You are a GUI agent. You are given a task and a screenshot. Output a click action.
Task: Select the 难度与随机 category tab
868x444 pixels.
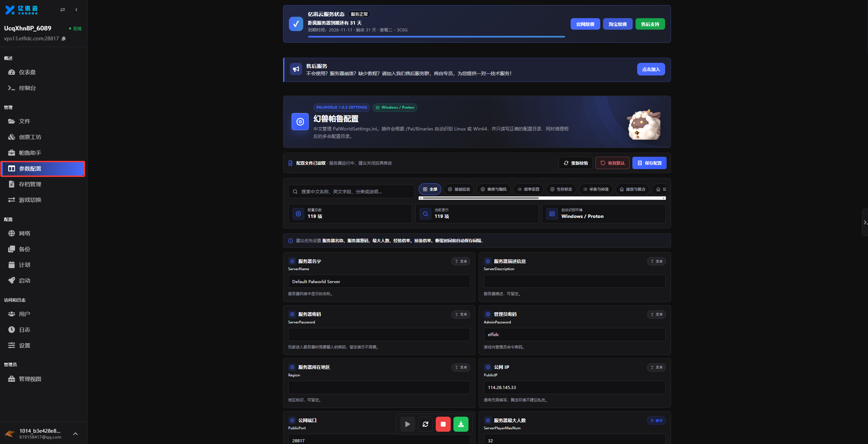(x=493, y=189)
